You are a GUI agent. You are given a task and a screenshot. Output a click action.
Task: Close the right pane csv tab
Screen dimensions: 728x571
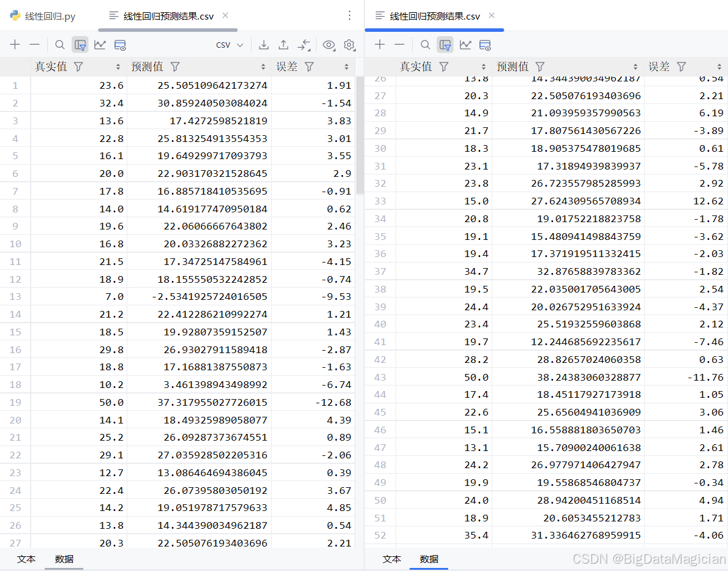(492, 15)
